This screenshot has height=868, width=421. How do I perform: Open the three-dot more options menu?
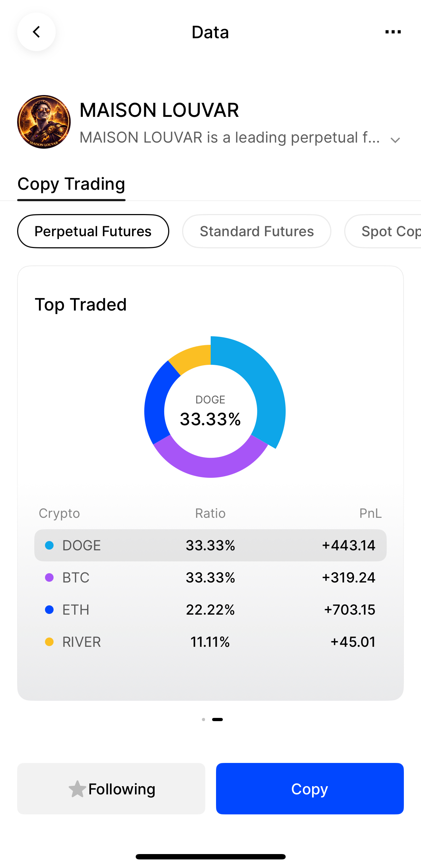[x=393, y=32]
